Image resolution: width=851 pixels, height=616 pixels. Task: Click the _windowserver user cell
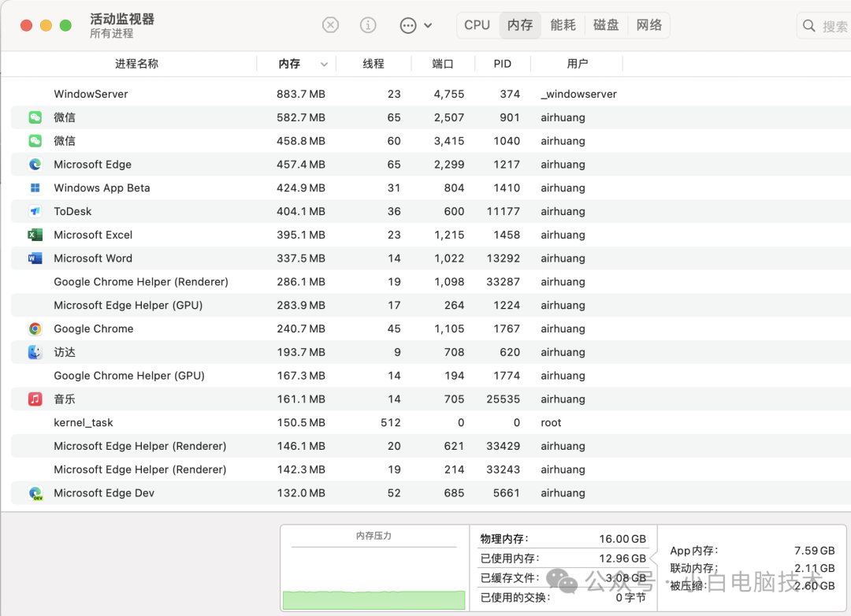(x=578, y=94)
